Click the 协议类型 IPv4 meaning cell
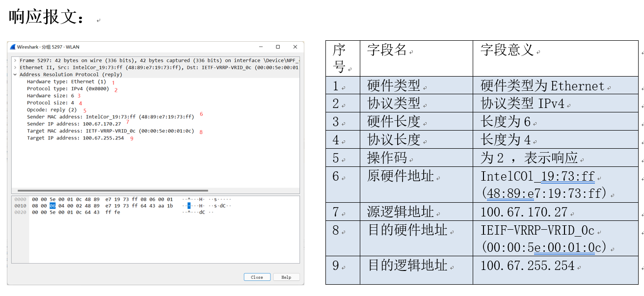644x296 pixels. tap(556, 103)
